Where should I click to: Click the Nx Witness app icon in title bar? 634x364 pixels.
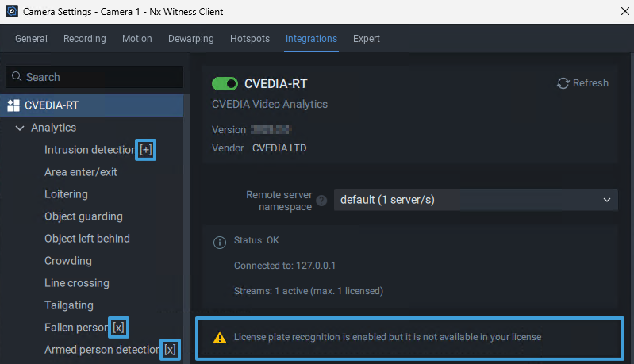(x=12, y=12)
